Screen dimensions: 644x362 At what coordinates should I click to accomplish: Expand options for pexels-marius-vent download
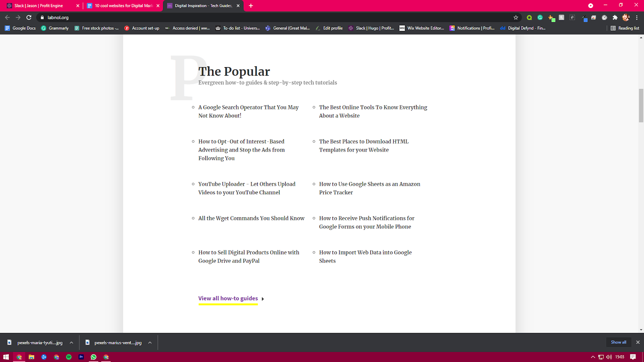pyautogui.click(x=150, y=343)
